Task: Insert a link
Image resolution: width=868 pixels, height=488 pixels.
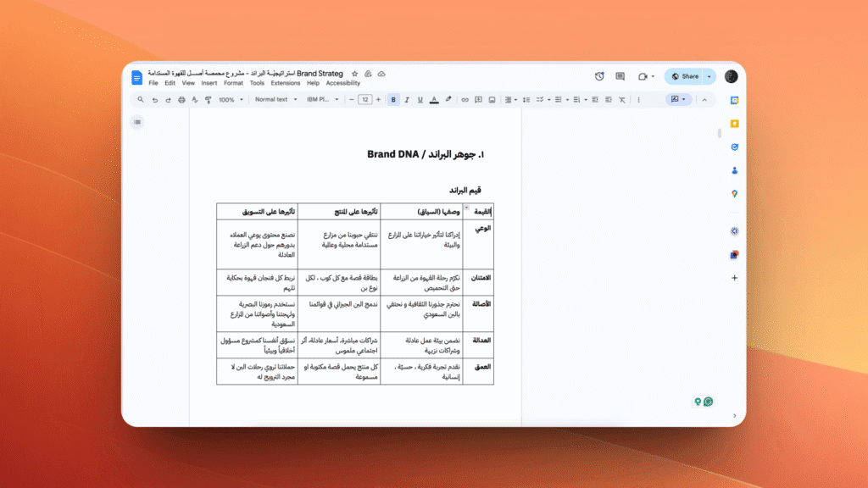Action: [465, 100]
